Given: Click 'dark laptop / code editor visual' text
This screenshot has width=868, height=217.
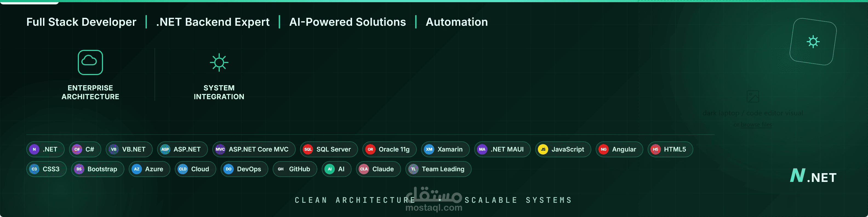Looking at the screenshot, I should tap(753, 113).
